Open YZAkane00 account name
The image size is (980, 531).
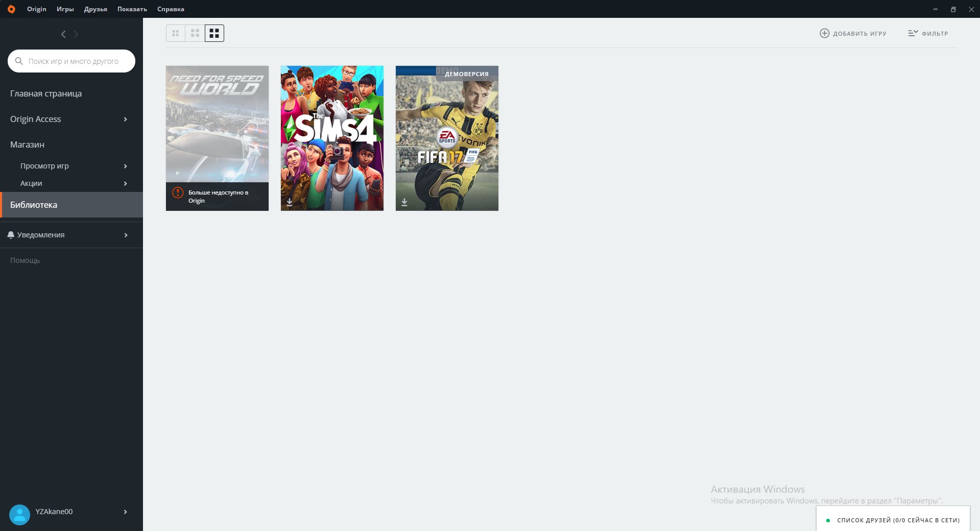point(54,512)
